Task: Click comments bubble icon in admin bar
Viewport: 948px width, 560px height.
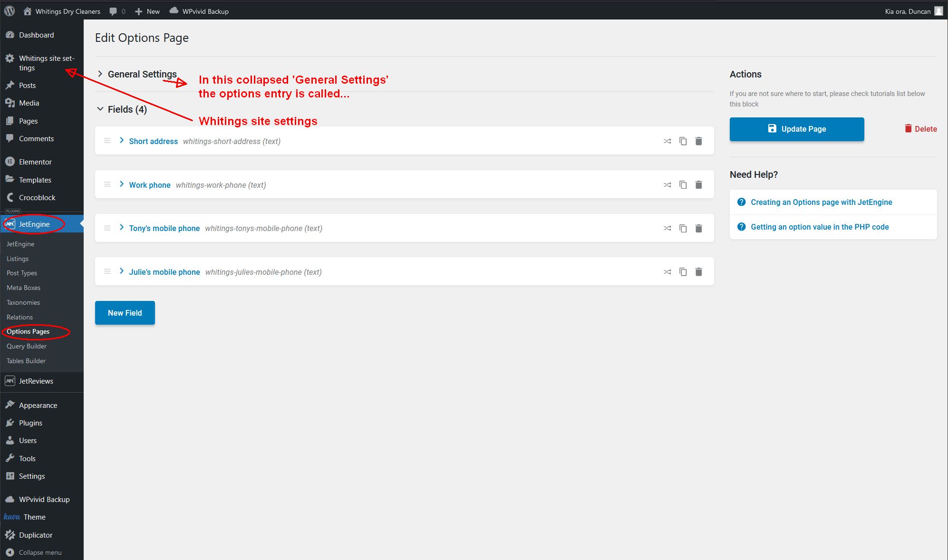Action: pos(113,11)
